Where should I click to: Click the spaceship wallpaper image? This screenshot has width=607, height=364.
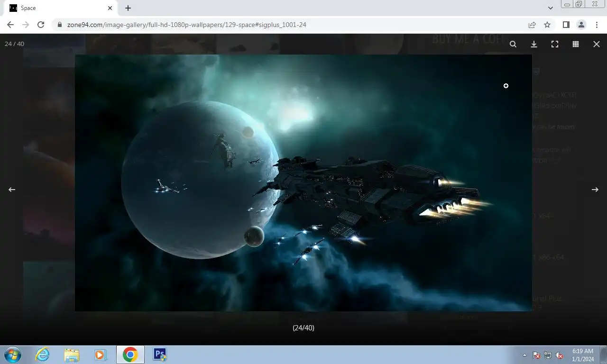point(303,183)
